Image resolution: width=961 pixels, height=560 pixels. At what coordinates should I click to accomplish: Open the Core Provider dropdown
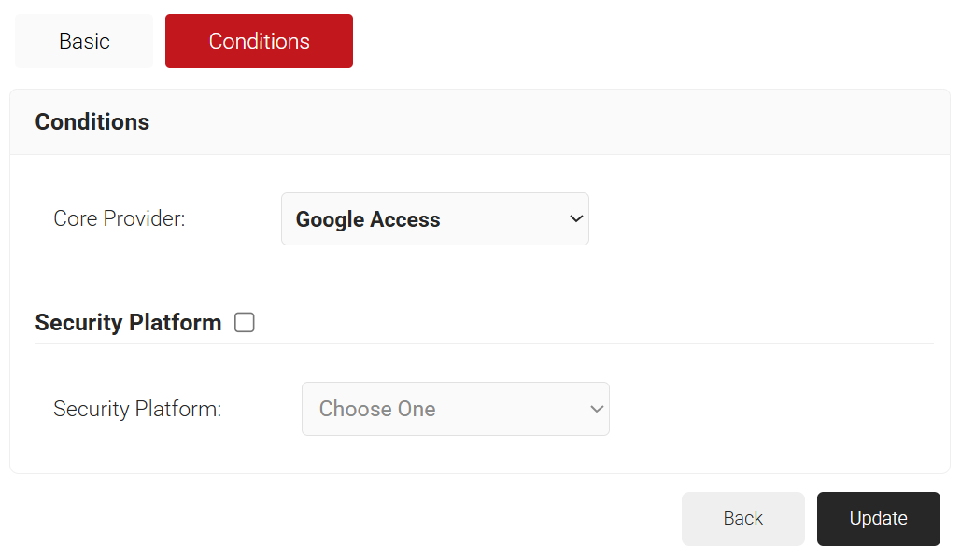click(x=434, y=219)
